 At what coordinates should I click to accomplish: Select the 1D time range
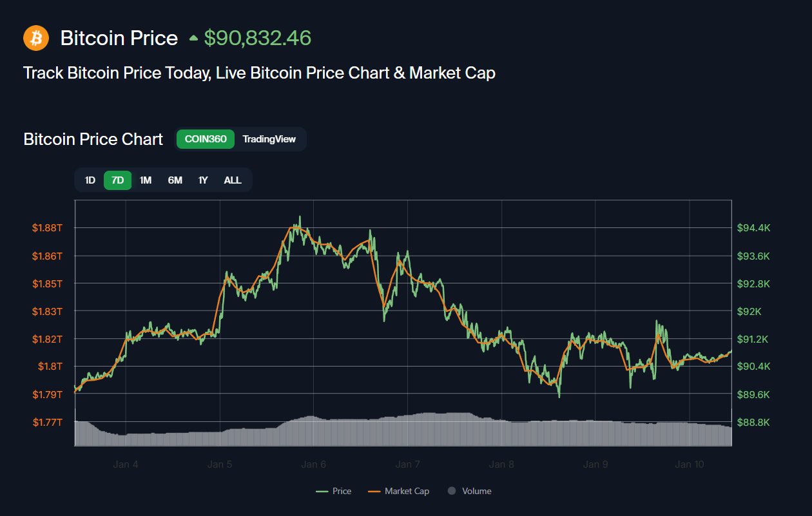pos(90,180)
